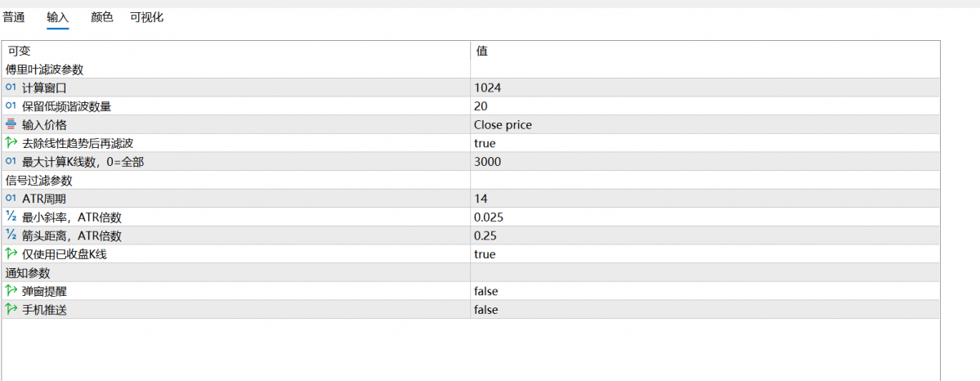The image size is (980, 381).
Task: Select the 输入价格 parameter name
Action: click(44, 124)
